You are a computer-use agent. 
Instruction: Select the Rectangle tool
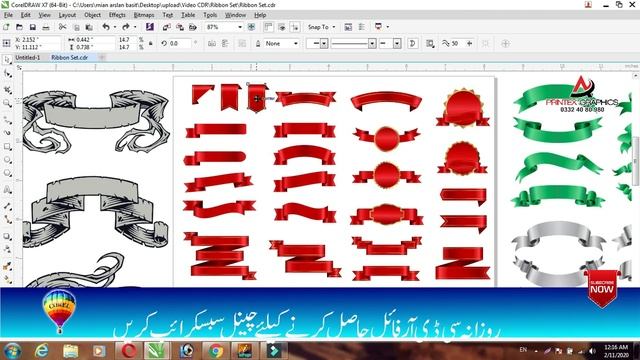(x=7, y=147)
